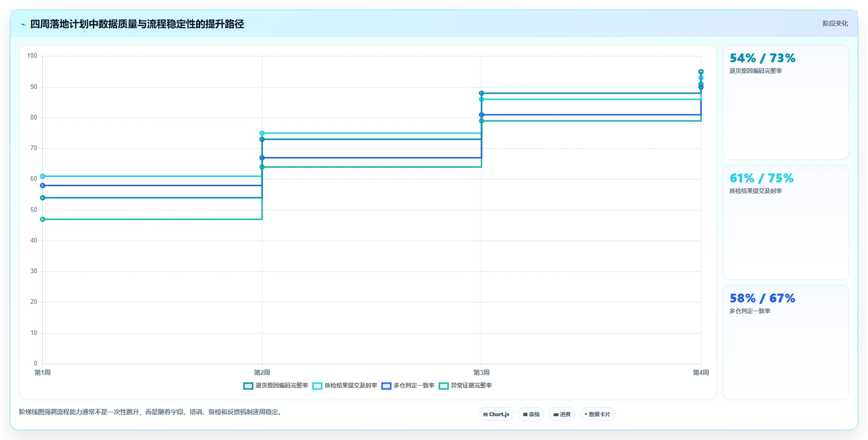Click the 数据卡片 chip
The image size is (868, 440).
coord(597,414)
